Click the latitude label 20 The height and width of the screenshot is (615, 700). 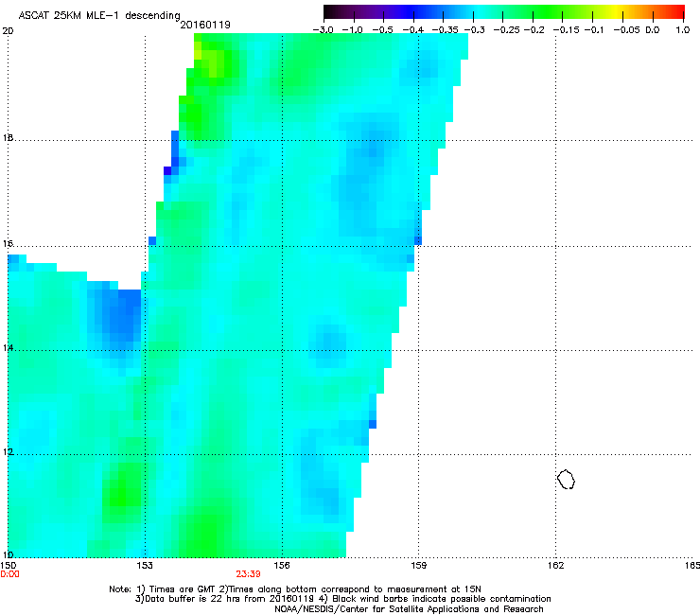tap(8, 31)
